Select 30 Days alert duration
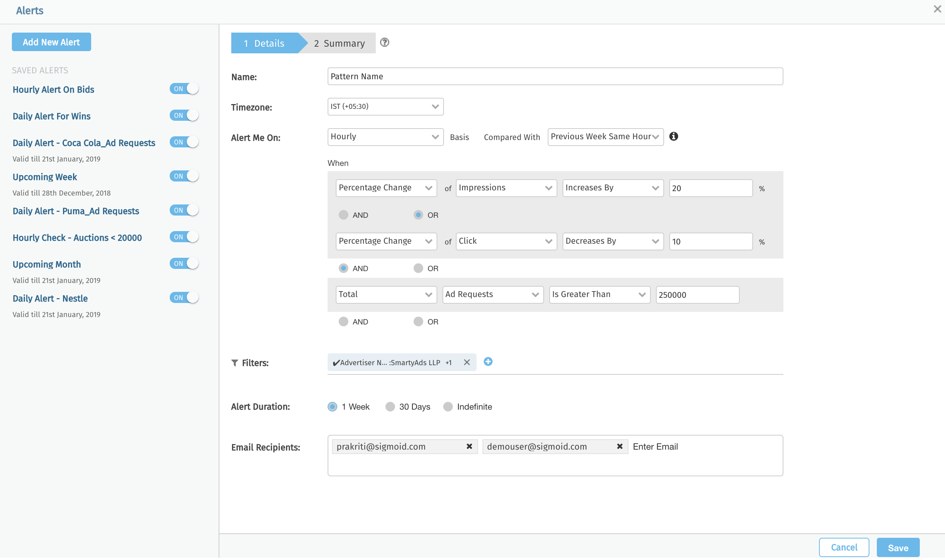 389,407
